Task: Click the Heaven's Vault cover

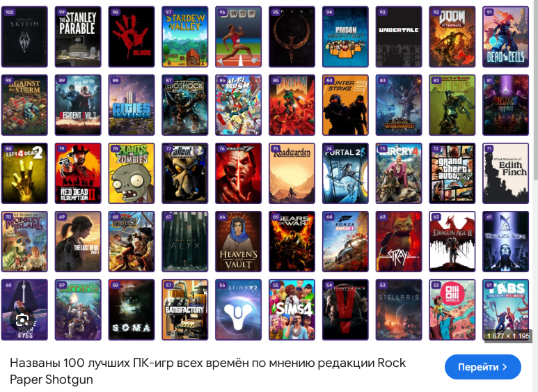Action: pos(239,242)
